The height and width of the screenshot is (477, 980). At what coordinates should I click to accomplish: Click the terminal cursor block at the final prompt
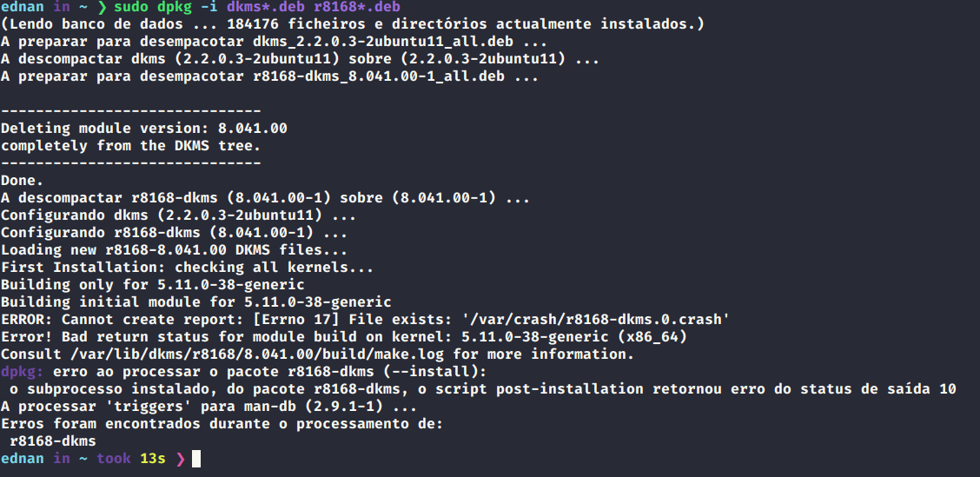pos(196,459)
